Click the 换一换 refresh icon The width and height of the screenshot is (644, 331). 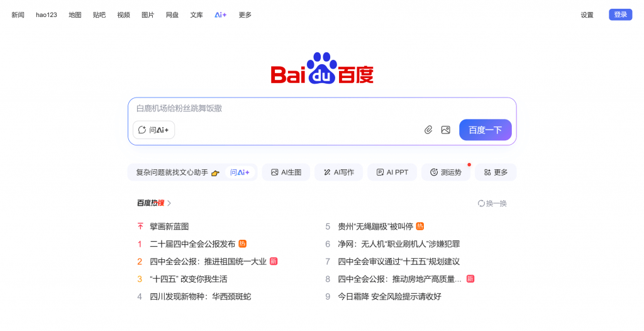481,203
